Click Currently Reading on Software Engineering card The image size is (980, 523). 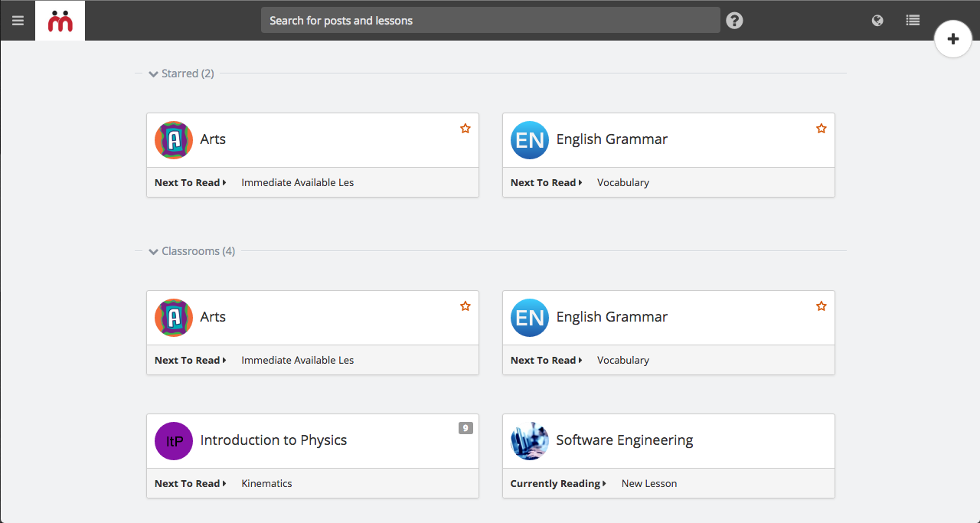pyautogui.click(x=559, y=483)
